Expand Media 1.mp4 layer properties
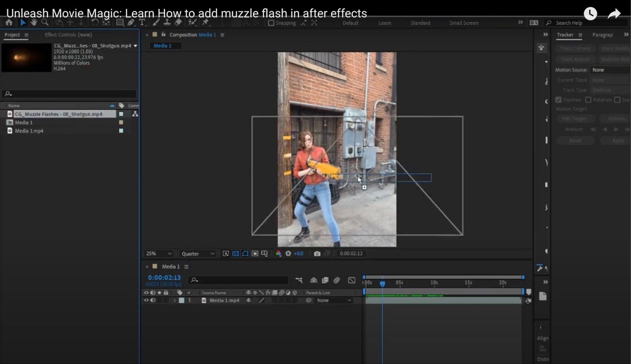 coord(175,300)
